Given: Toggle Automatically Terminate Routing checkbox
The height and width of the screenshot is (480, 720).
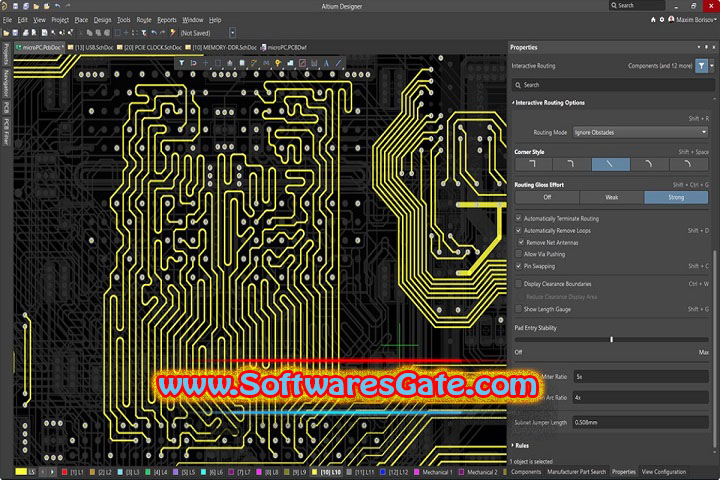Looking at the screenshot, I should click(x=518, y=218).
